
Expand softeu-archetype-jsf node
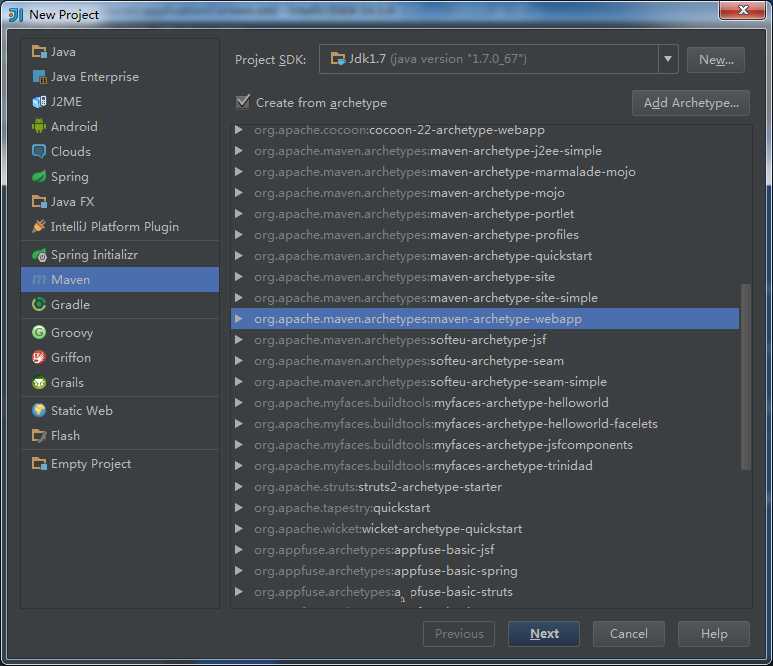[239, 340]
